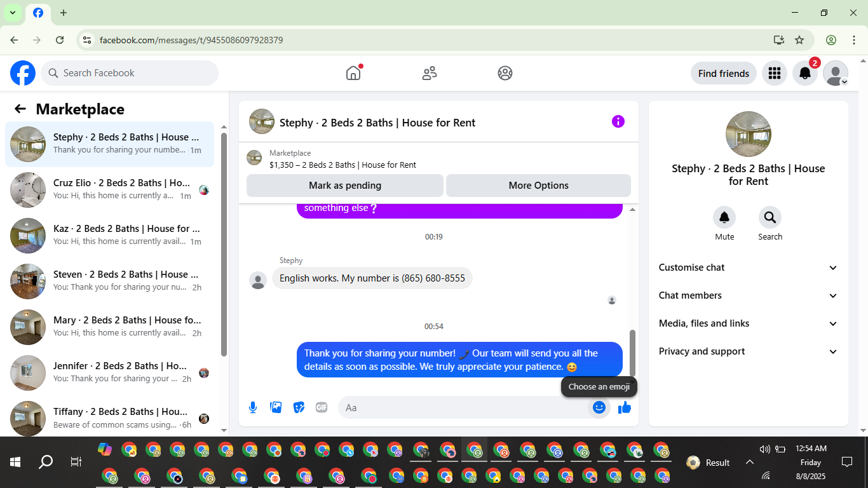The image size is (868, 488).
Task: Open the Groups icon in top navigation
Action: pyautogui.click(x=505, y=73)
